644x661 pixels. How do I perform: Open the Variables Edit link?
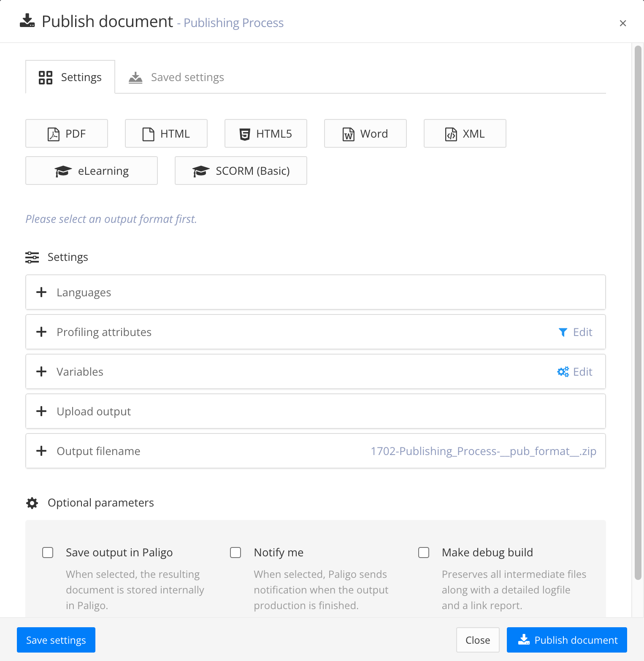(583, 371)
